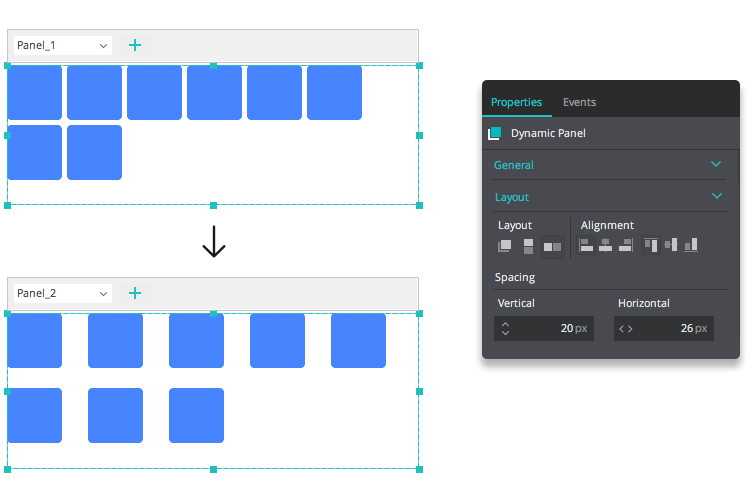Open the Panel_1 state dropdown

coord(63,45)
